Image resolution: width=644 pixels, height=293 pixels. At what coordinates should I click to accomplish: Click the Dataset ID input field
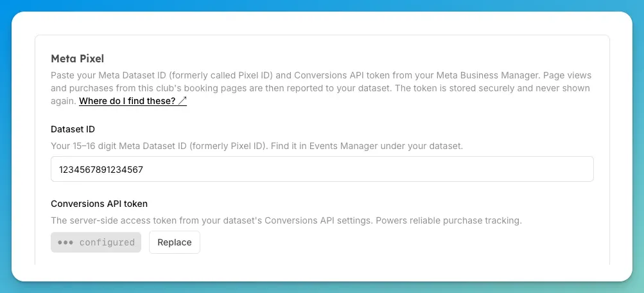(322, 169)
